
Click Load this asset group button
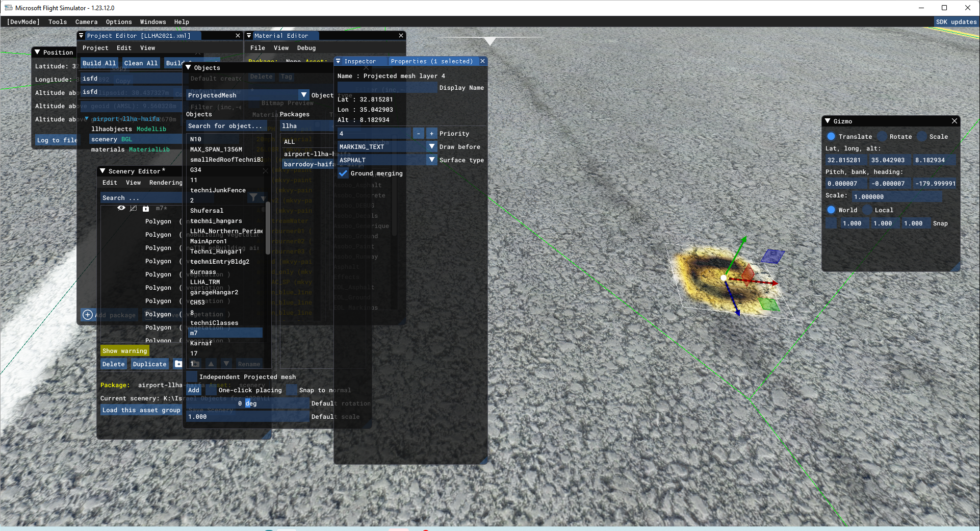(x=141, y=410)
